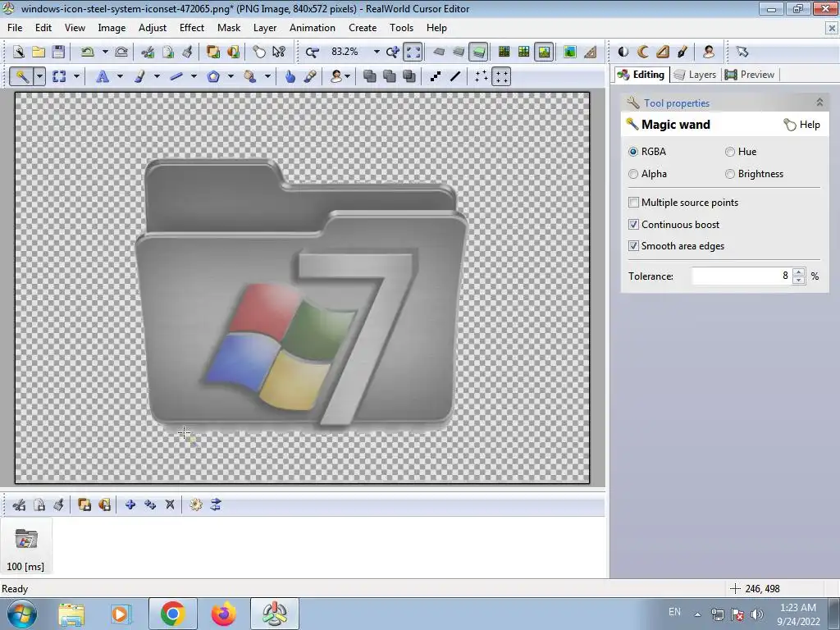Click the reverse frames arrows icon
Viewport: 840px width, 630px height.
[216, 504]
